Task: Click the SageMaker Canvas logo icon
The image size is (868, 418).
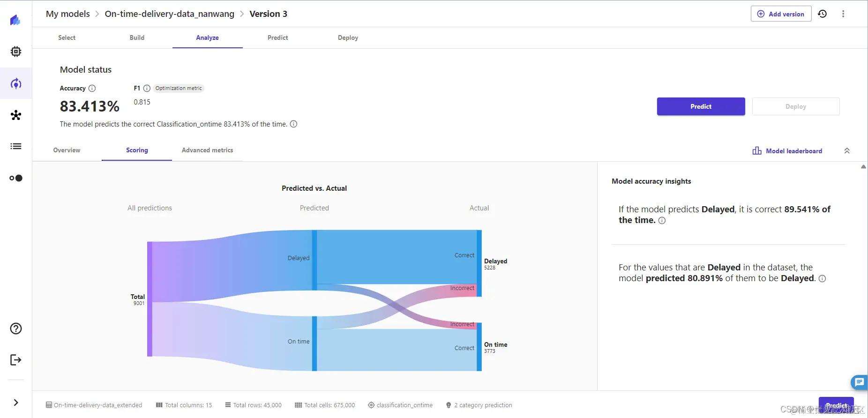Action: pos(15,20)
